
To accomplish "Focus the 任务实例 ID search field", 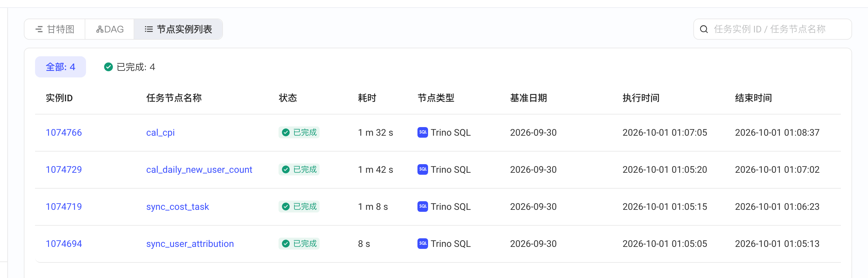I will 772,29.
